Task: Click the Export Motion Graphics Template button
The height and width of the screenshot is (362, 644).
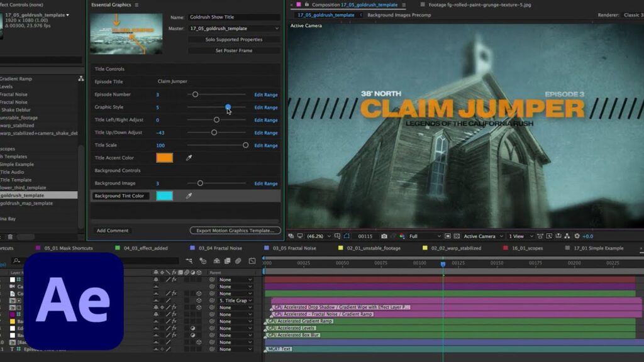Action: click(235, 231)
